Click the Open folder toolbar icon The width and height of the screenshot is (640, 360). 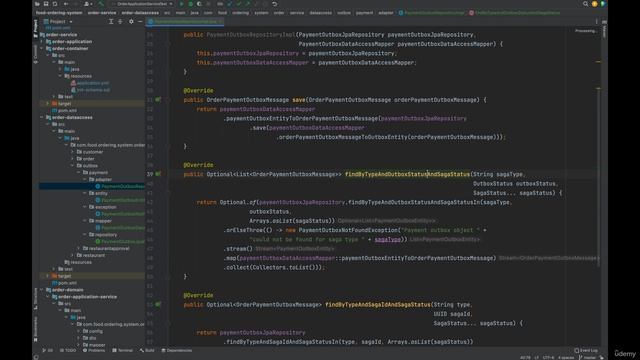click(x=37, y=4)
